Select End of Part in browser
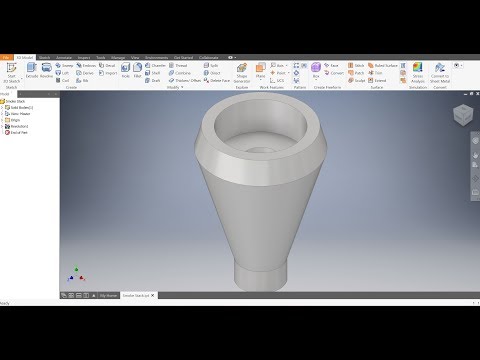The width and height of the screenshot is (480, 360). click(x=16, y=133)
